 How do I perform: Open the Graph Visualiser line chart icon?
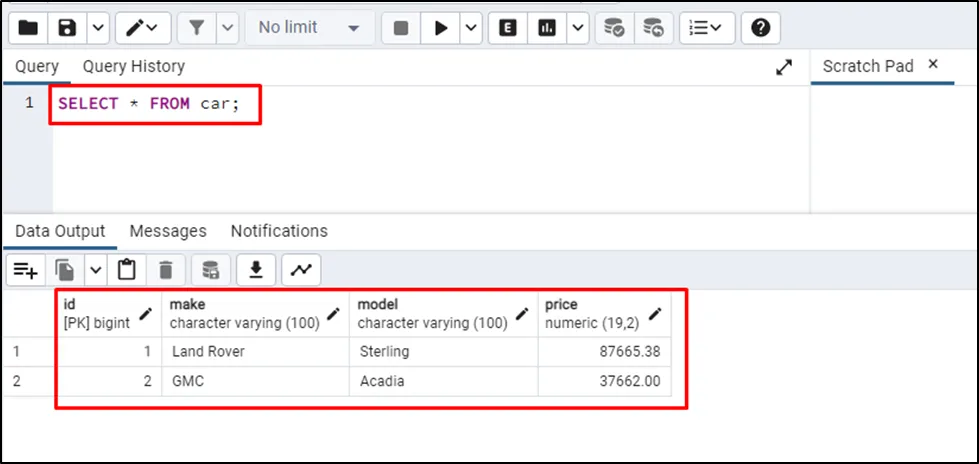coord(301,269)
